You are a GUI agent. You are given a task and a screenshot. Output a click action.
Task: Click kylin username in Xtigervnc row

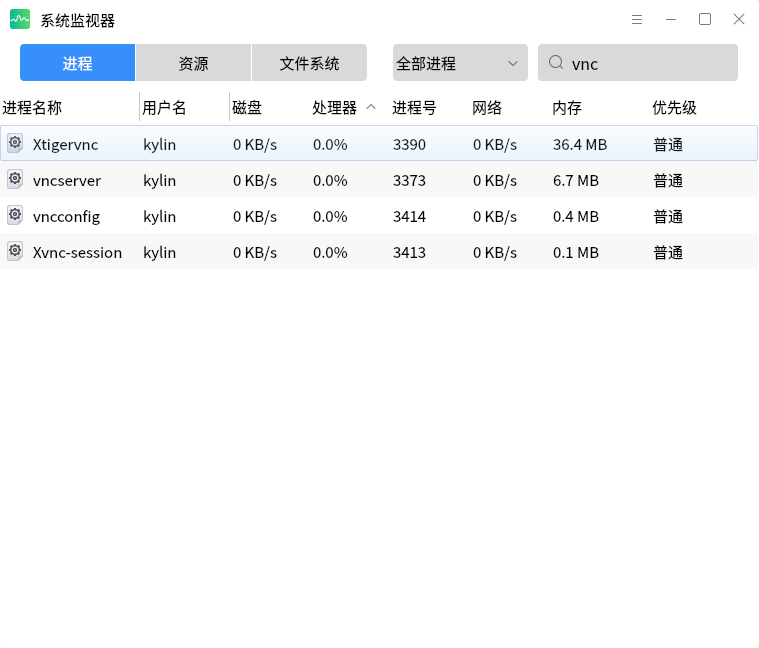pos(160,144)
